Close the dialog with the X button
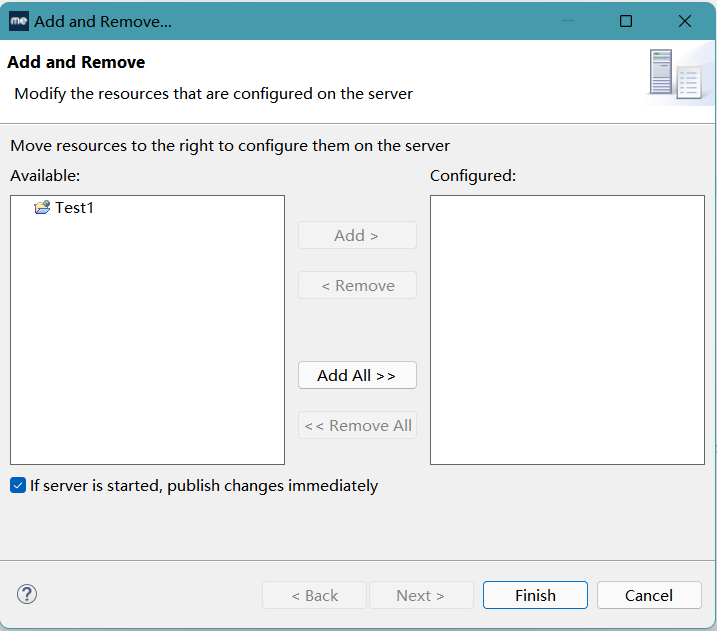Image resolution: width=717 pixels, height=631 pixels. coord(685,21)
